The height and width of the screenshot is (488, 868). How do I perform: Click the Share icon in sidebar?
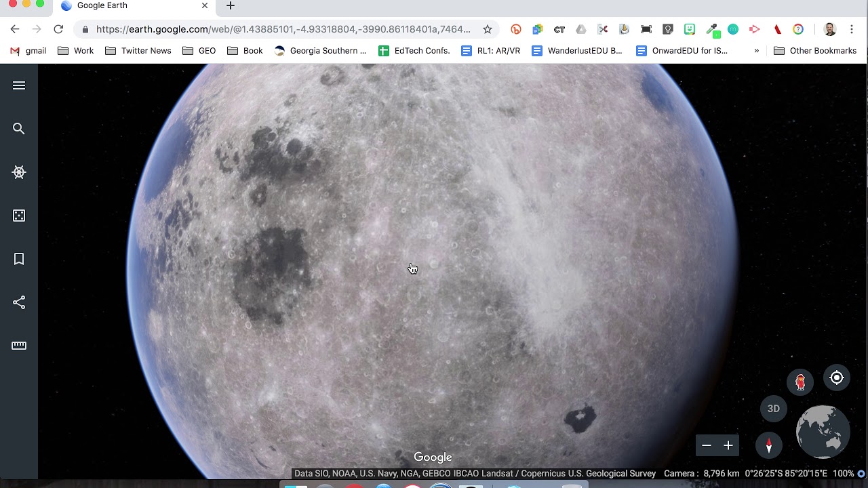(19, 302)
